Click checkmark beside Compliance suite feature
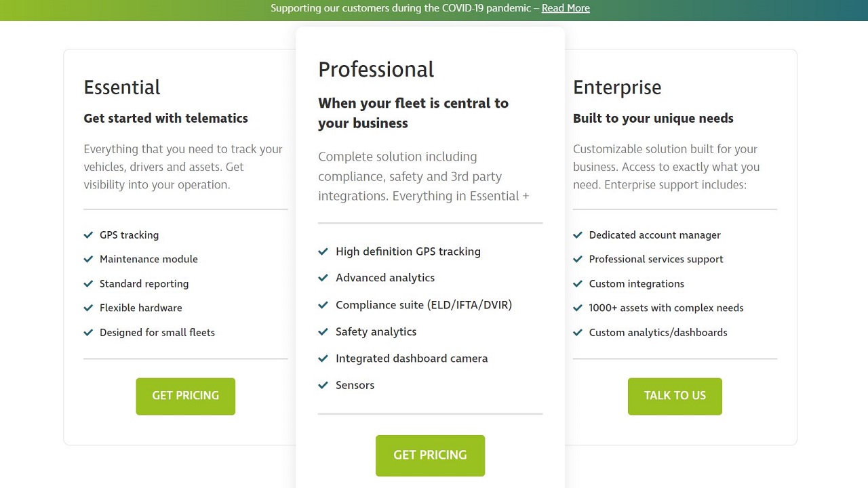The height and width of the screenshot is (488, 868). point(323,305)
